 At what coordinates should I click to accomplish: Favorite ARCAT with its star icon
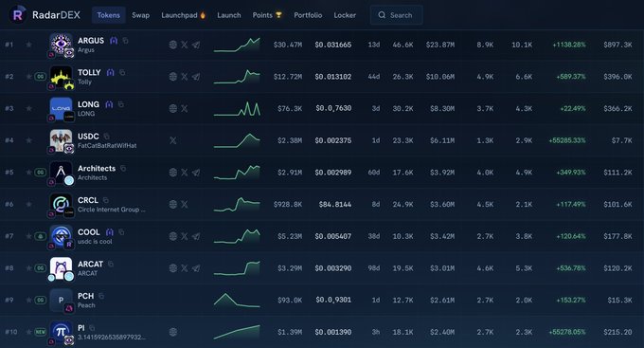coord(28,267)
